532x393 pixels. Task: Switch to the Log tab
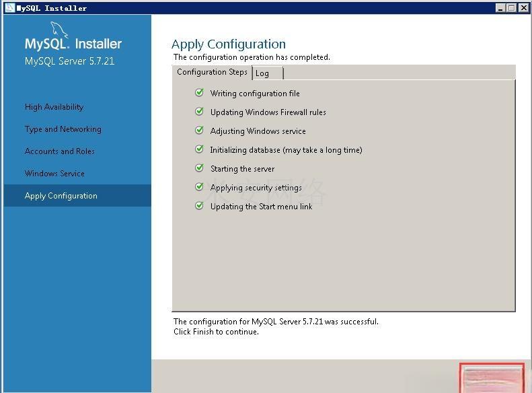[268, 73]
